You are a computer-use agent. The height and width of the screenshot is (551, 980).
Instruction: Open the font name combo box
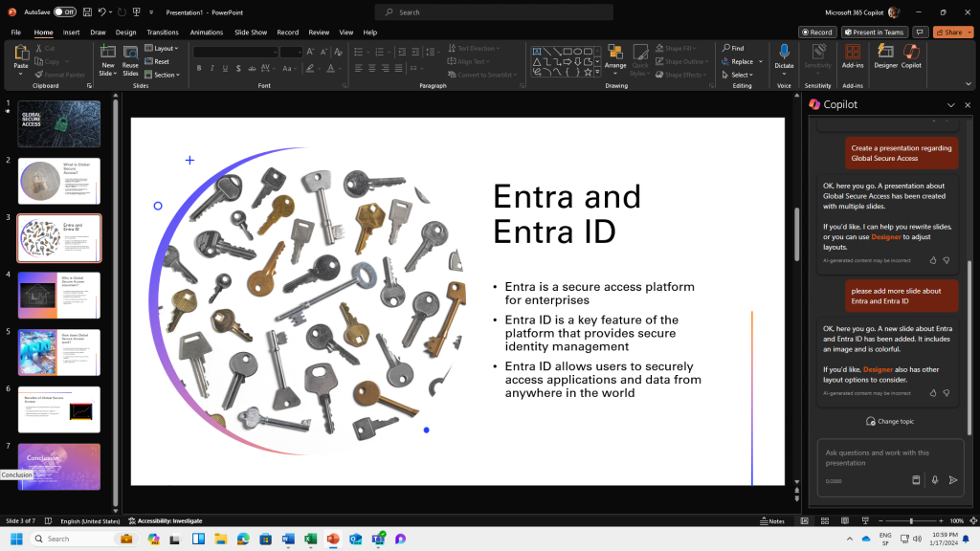235,52
